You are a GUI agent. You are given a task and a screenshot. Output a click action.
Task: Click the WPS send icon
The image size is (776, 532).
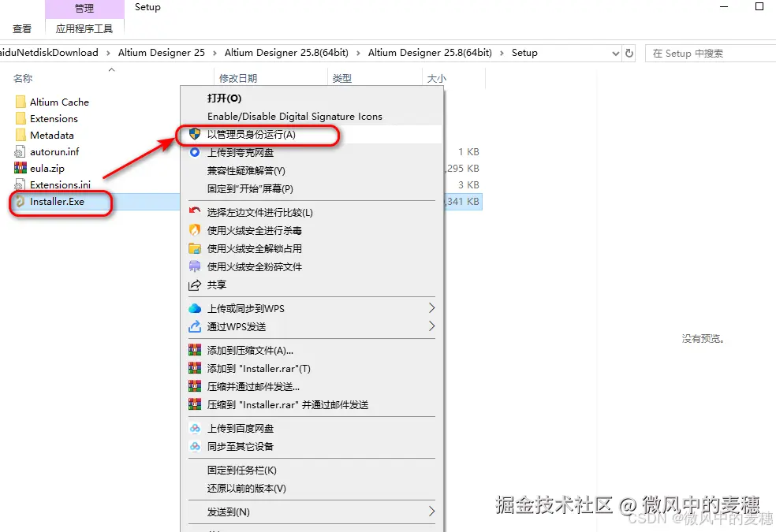pos(195,326)
